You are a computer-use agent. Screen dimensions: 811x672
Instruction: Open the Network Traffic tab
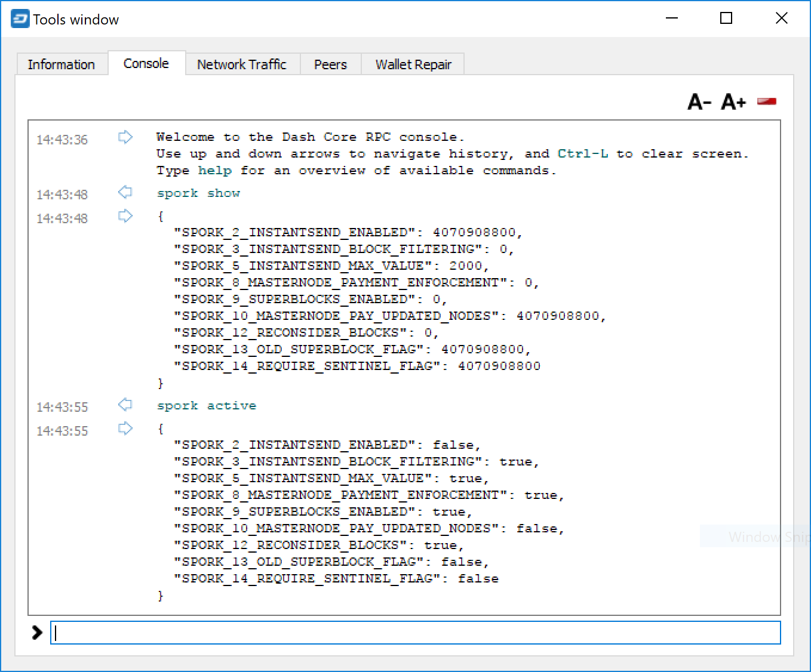coord(242,64)
